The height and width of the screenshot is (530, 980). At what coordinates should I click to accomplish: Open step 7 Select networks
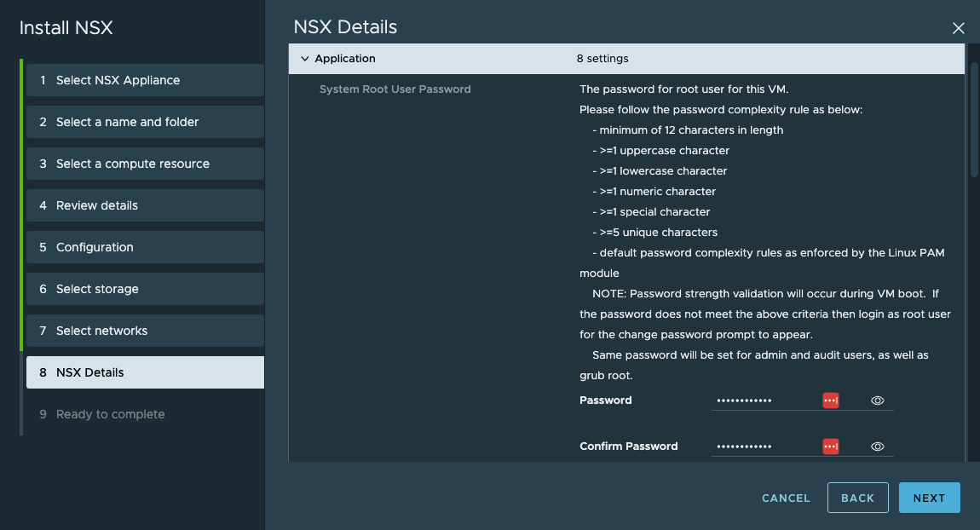(x=145, y=331)
